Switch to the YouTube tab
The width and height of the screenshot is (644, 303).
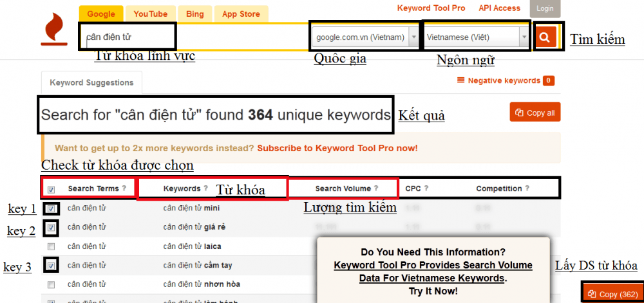(151, 14)
